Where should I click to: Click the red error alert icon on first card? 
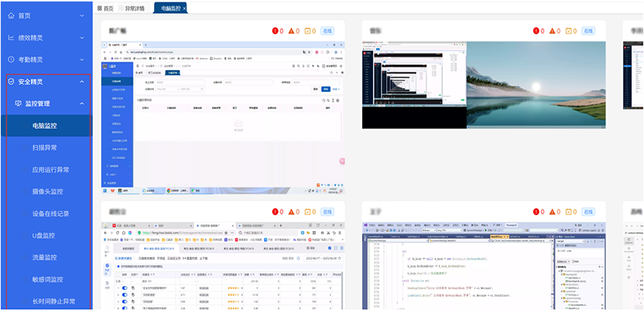point(275,31)
